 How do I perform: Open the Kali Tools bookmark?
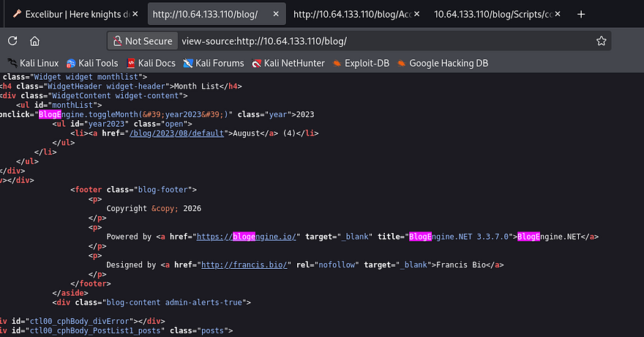point(92,63)
